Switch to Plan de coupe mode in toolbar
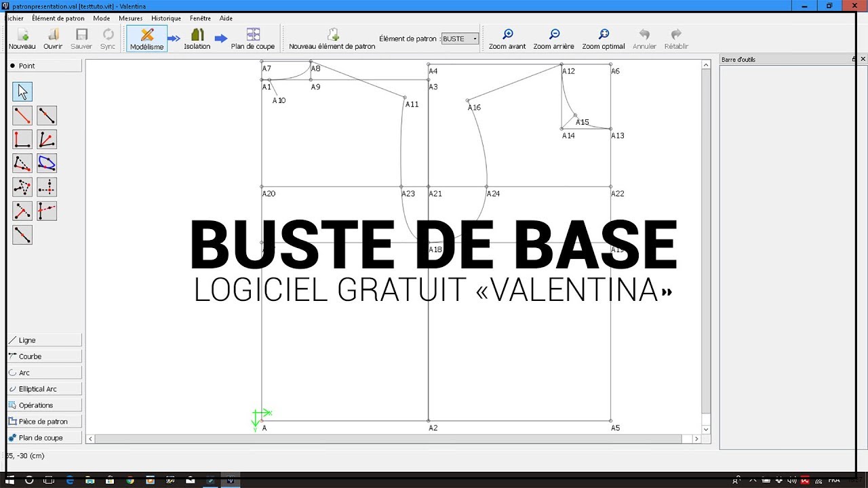The width and height of the screenshot is (868, 488). tap(253, 39)
